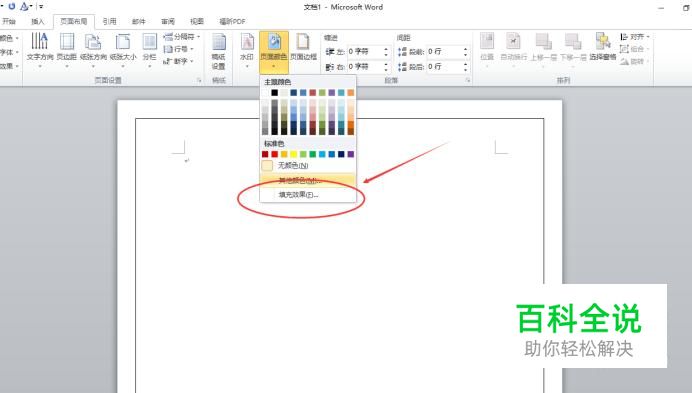Screen dimensions: 692x393
Task: Open the Selection Pane (选择窗格)
Action: (602, 47)
